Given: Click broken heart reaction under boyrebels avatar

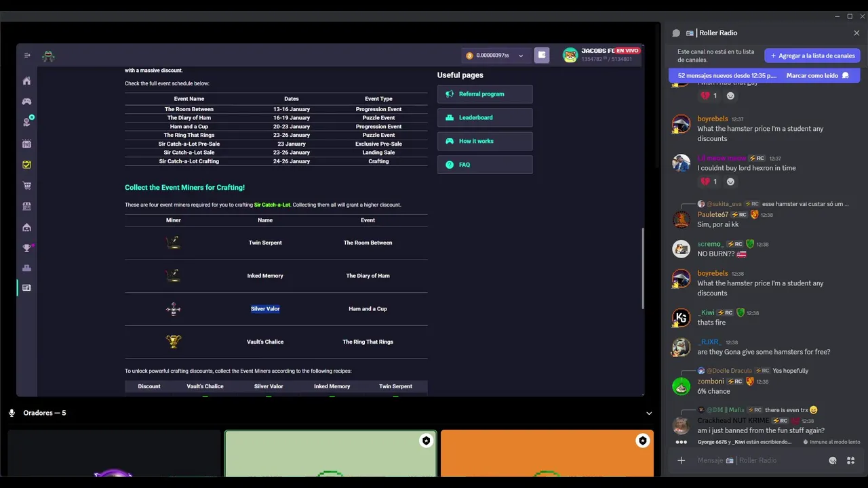Looking at the screenshot, I should 709,96.
